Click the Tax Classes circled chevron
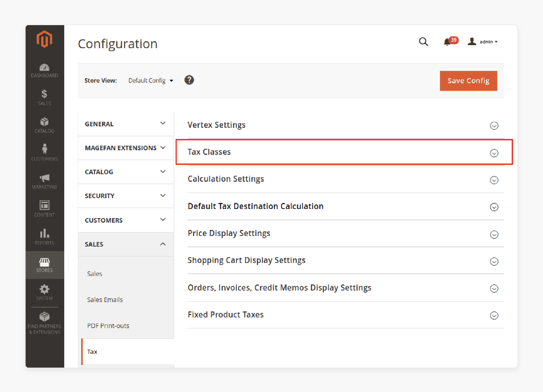Image resolution: width=543 pixels, height=392 pixels. pos(494,153)
